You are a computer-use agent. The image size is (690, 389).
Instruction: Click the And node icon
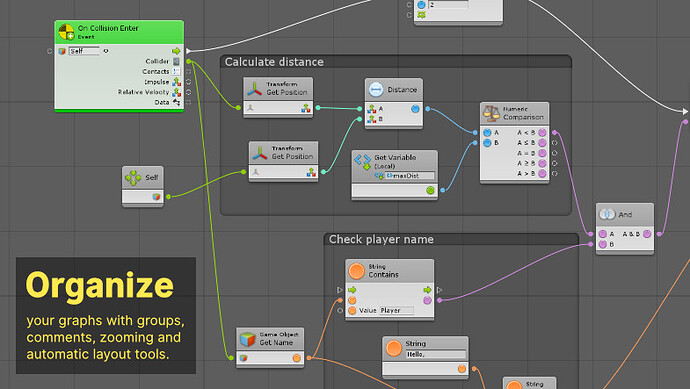point(607,214)
